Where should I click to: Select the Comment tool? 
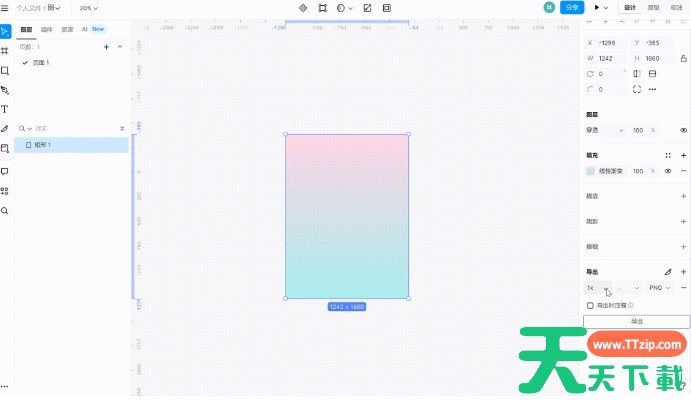coord(5,171)
